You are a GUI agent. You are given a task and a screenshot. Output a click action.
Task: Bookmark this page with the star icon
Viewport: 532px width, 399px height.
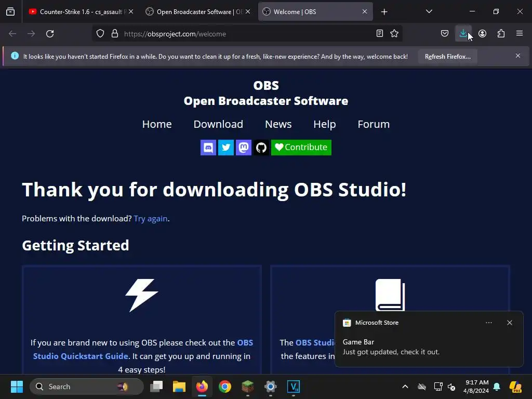pos(394,34)
